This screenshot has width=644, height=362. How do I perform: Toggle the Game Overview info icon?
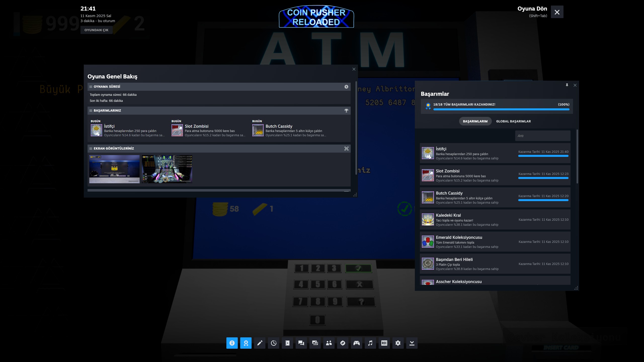tap(232, 343)
